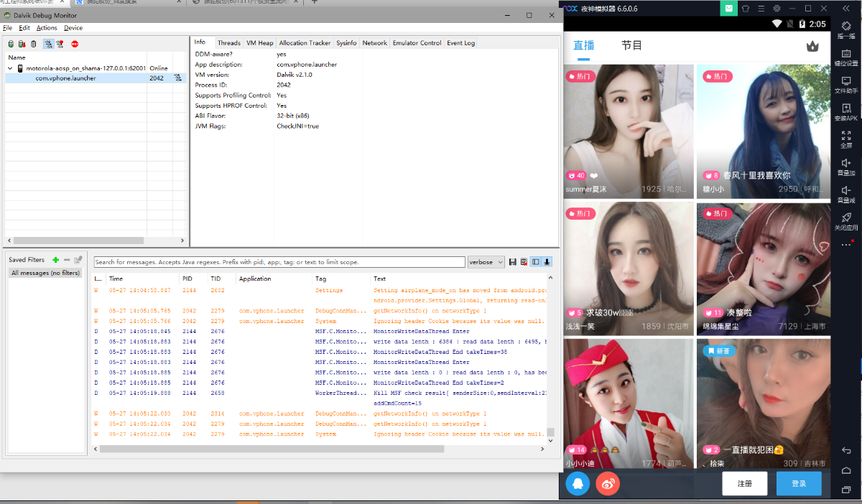Switch to the Threads tab
The width and height of the screenshot is (862, 504).
coord(229,43)
